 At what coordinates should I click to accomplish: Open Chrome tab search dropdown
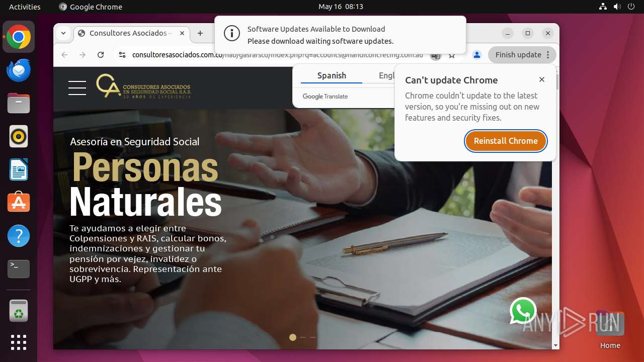point(63,33)
